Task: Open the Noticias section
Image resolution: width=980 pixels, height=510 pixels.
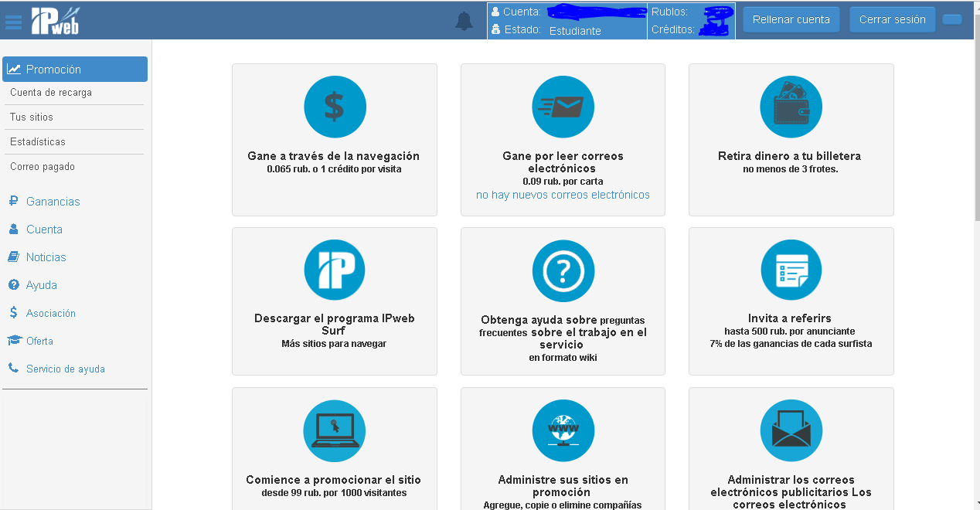Action: click(x=46, y=257)
